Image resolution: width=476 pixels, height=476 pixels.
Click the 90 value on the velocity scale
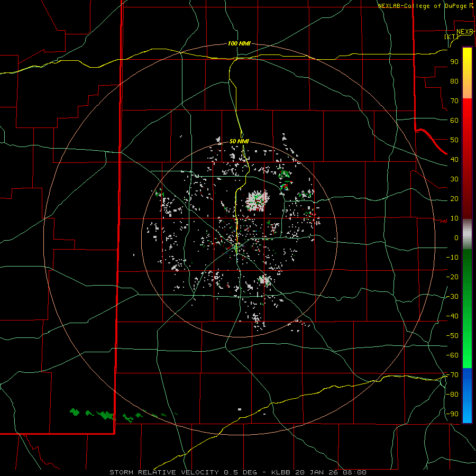click(x=454, y=62)
